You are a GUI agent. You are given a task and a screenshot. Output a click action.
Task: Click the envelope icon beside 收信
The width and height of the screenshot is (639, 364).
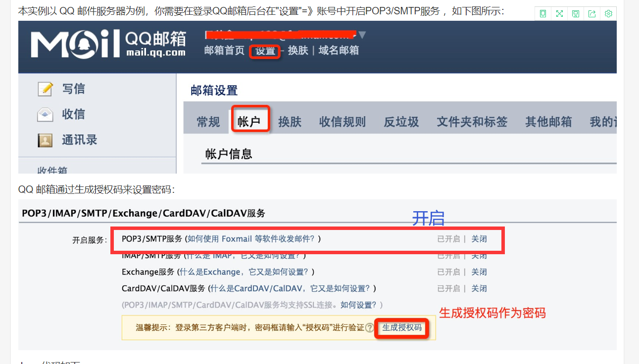tap(46, 115)
